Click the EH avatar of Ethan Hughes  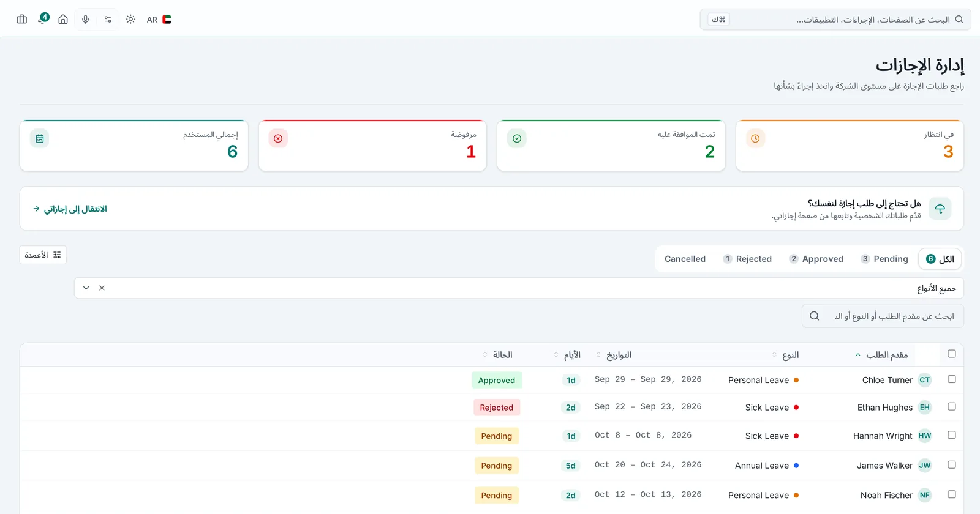pos(925,408)
